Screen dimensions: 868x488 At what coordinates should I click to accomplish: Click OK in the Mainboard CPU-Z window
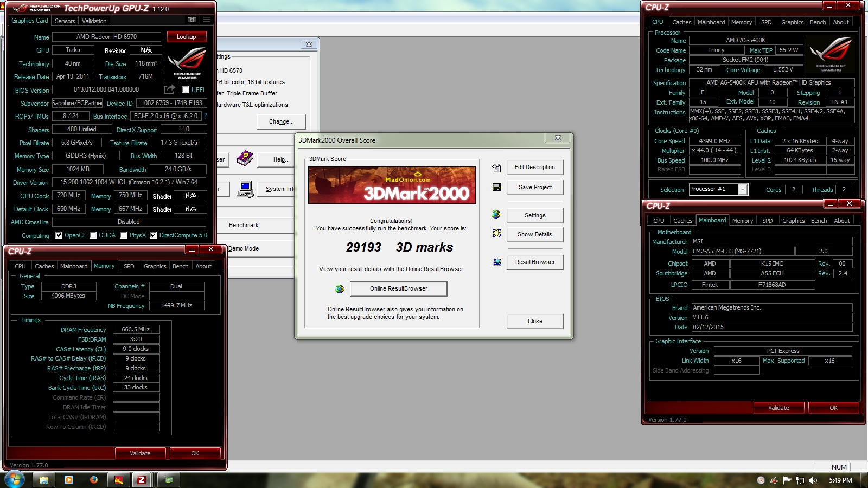point(833,408)
